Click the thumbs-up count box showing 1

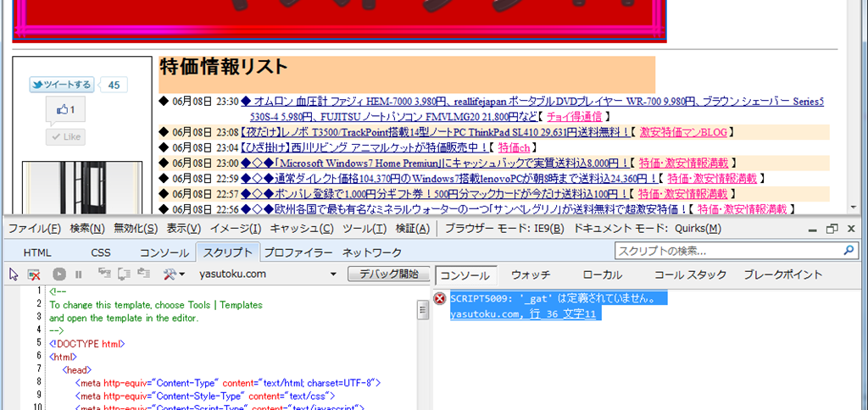(66, 110)
